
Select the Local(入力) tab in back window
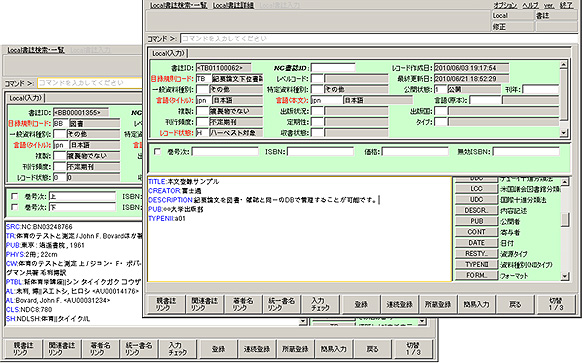coord(26,98)
